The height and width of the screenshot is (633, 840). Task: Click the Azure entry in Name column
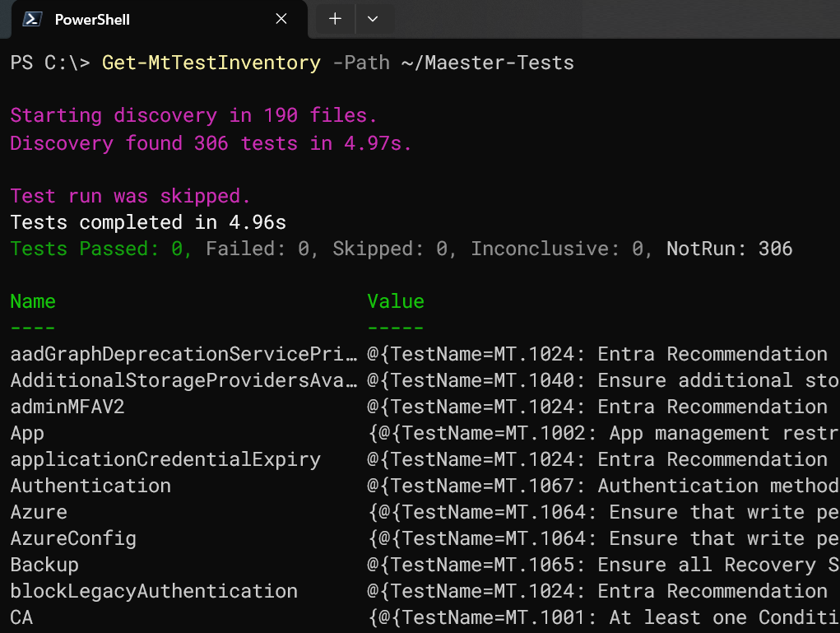pyautogui.click(x=38, y=512)
